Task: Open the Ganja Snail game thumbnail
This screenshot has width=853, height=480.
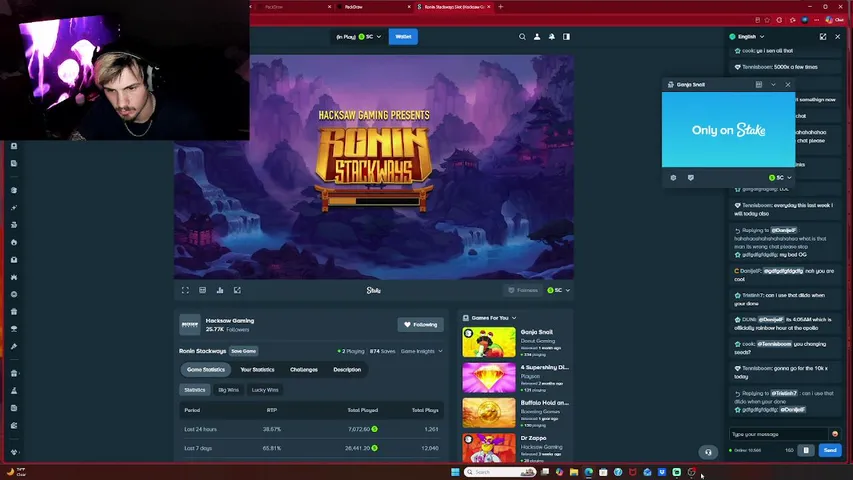Action: click(x=489, y=342)
